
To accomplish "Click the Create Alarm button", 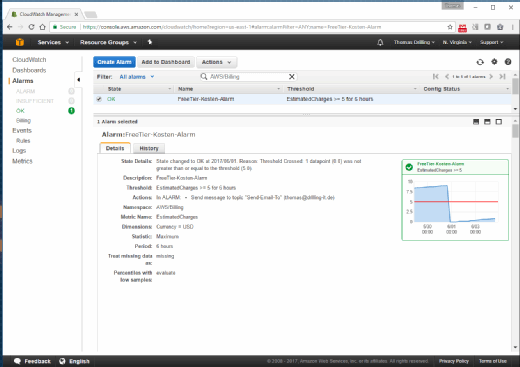I will 114,62.
